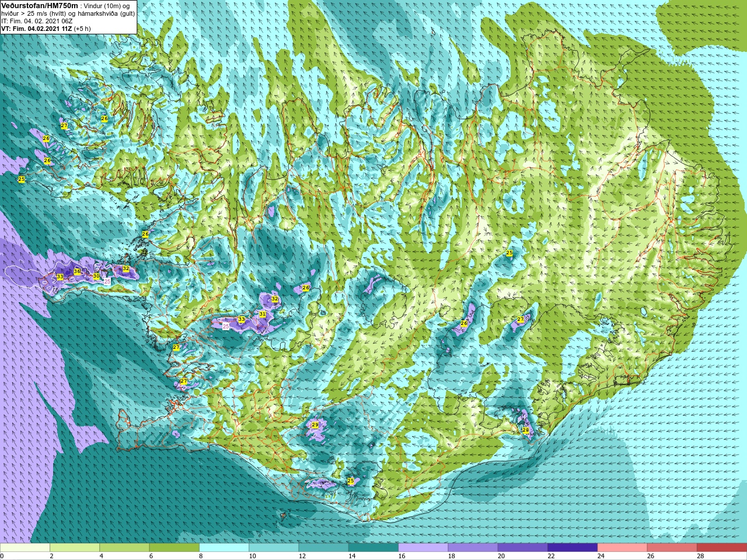Click the red legend swatch above 28 m/s
The height and width of the screenshot is (560, 747).
click(x=721, y=548)
